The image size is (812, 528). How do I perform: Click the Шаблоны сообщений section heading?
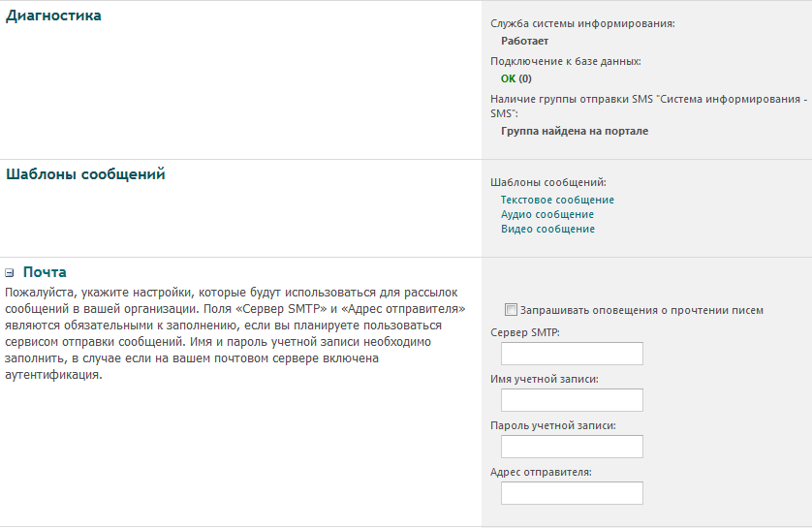[x=85, y=174]
